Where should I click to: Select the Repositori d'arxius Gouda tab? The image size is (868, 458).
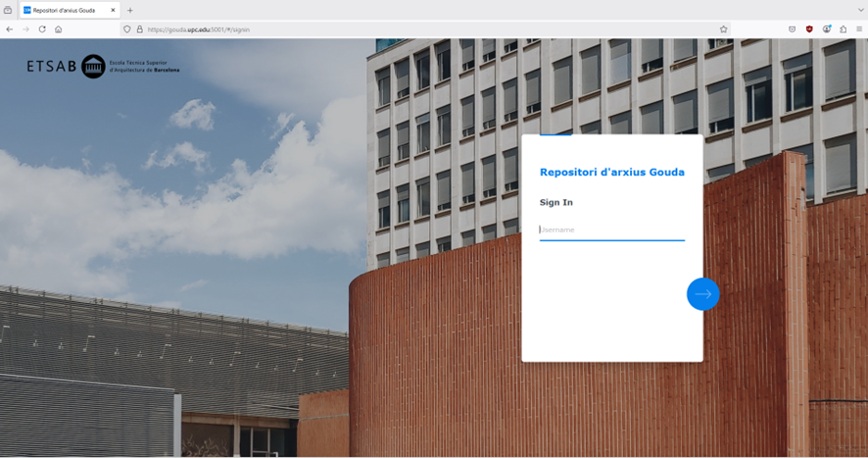click(65, 10)
